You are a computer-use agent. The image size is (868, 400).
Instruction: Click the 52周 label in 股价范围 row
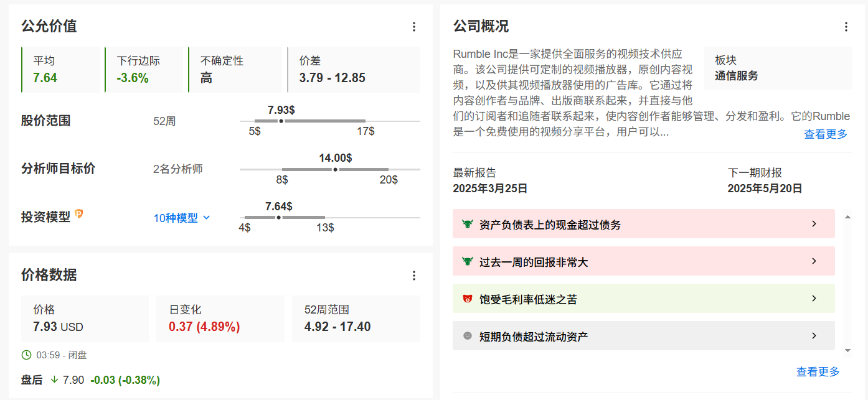point(164,121)
